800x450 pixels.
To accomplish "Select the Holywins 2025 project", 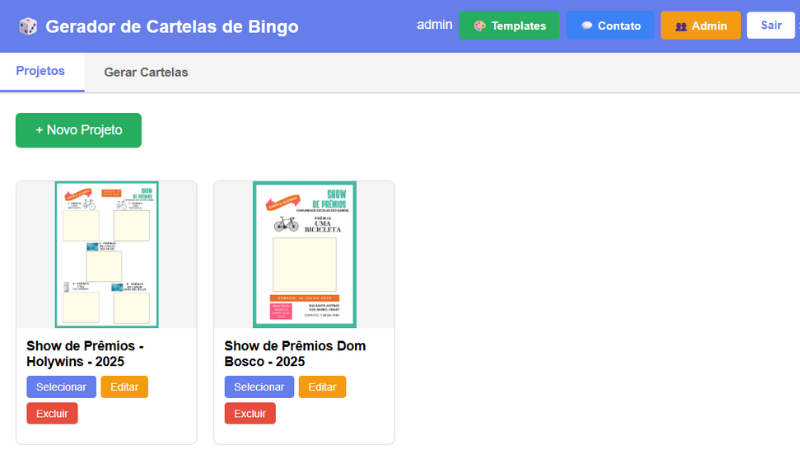I will [61, 387].
